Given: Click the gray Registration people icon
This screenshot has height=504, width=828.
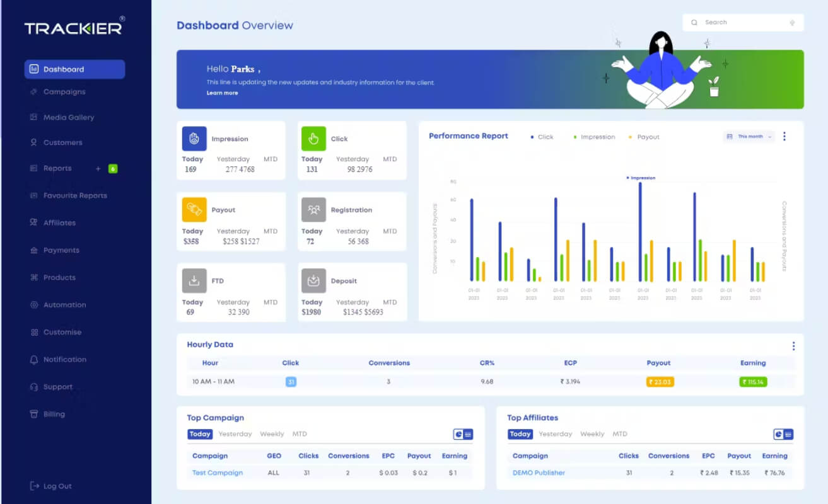Looking at the screenshot, I should pyautogui.click(x=313, y=210).
